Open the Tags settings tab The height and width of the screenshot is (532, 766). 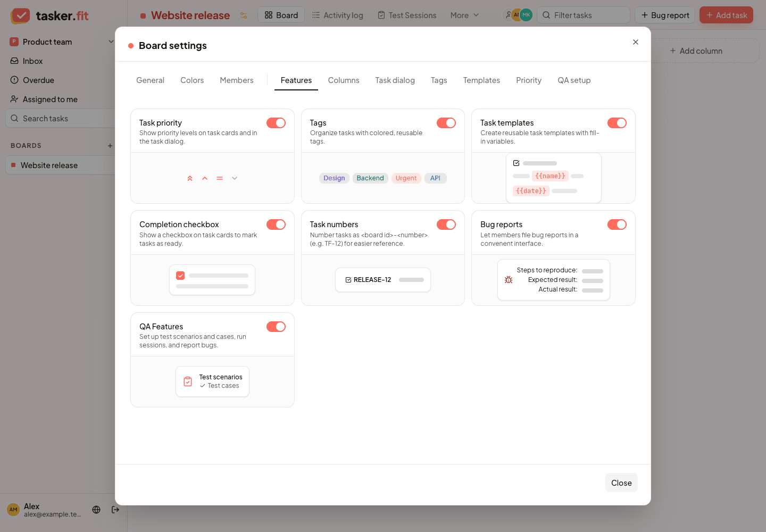click(x=439, y=80)
